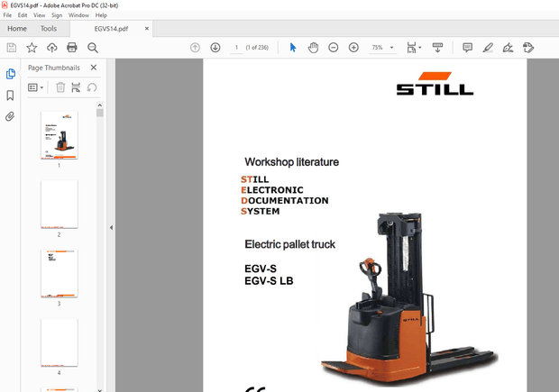Open the Bookmarks panel icon
559x392 pixels.
point(10,96)
